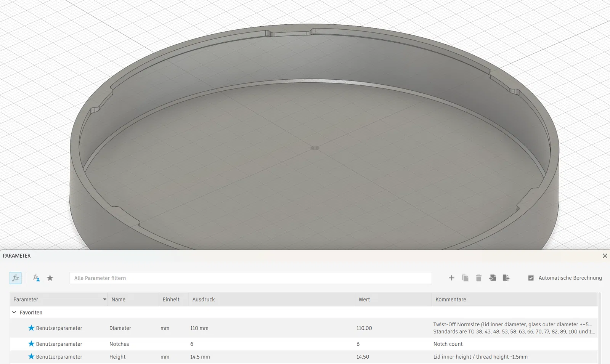Click the import parameters icon
This screenshot has height=364, width=610.
(493, 278)
